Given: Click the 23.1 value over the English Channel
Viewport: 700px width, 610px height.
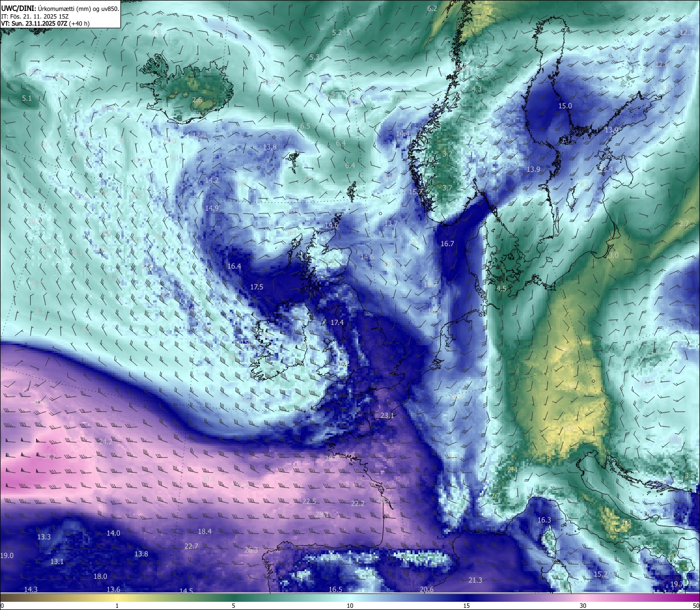Looking at the screenshot, I should pyautogui.click(x=387, y=416).
